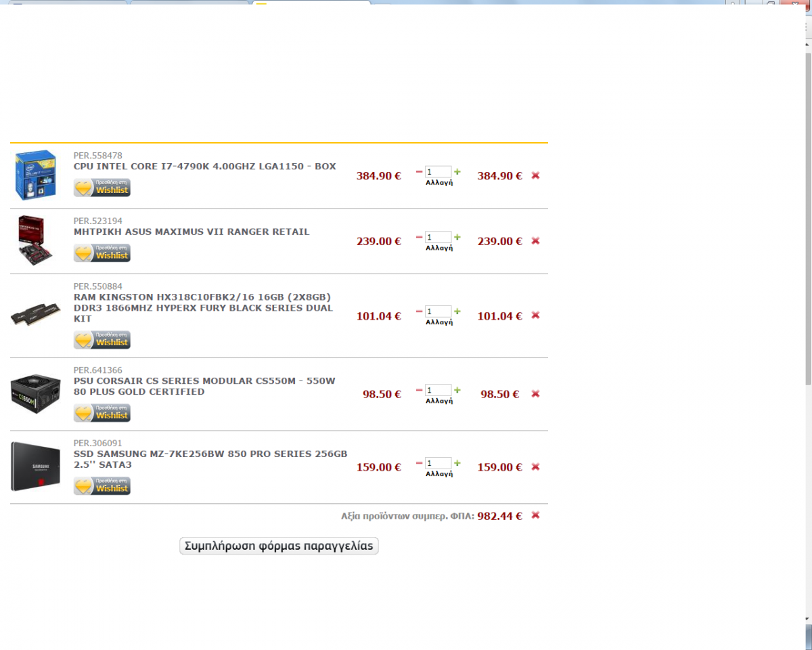Increase quantity of ASUS Maximus VII Ranger
812x650 pixels.
(x=457, y=237)
